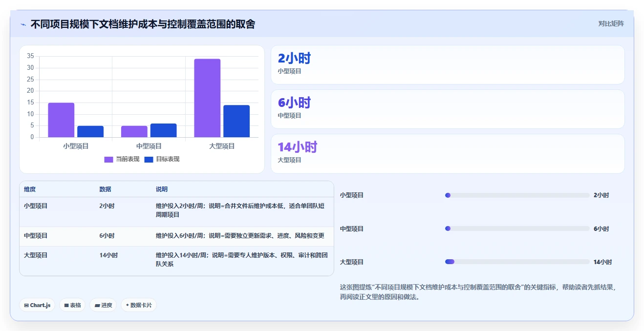Click 中型项目 label beside progress bar
Viewport: 644px width, 331px height.
click(x=352, y=229)
